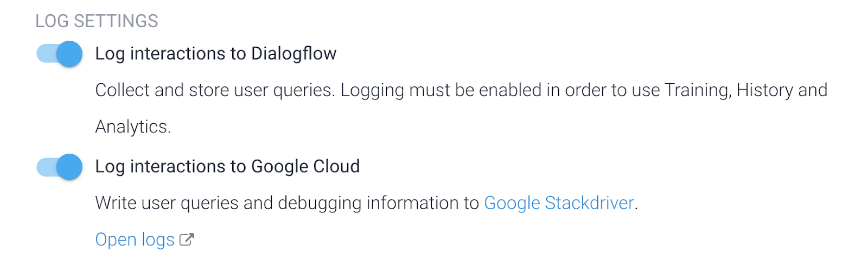This screenshot has height=277, width=868.
Task: Disable the Log interactions to Dialogflow toggle
Action: [x=59, y=54]
